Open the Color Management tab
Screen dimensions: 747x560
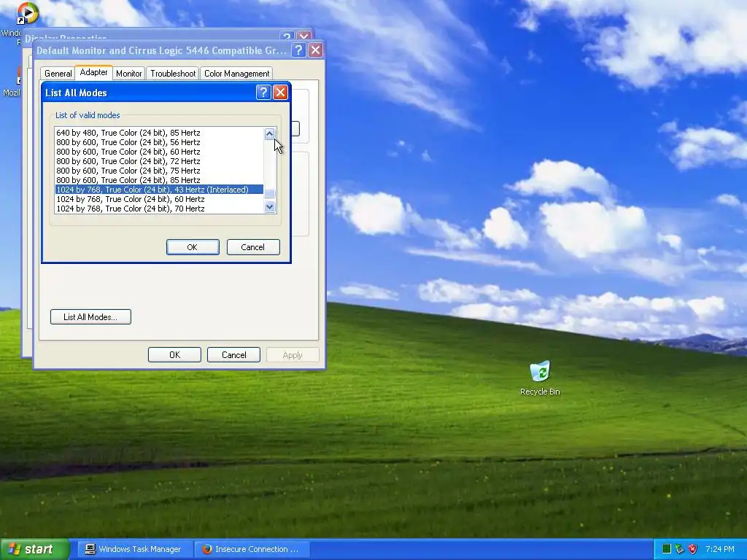pyautogui.click(x=236, y=74)
